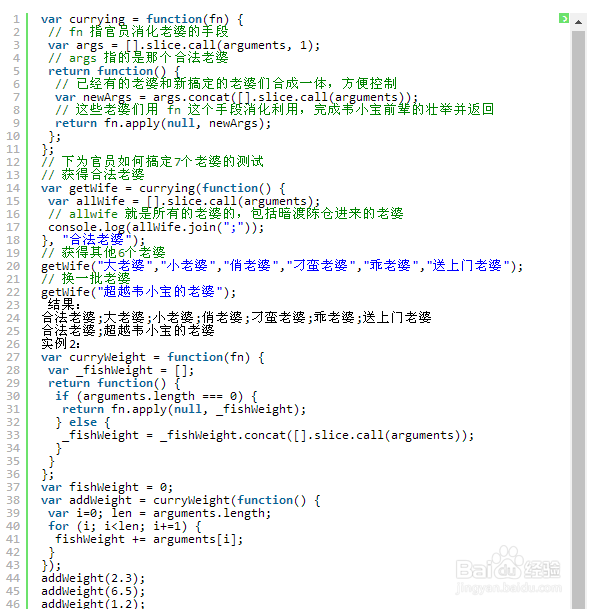This screenshot has width=594, height=609.
Task: Click the text 'var currying = function(fn) {'
Action: click(x=142, y=19)
